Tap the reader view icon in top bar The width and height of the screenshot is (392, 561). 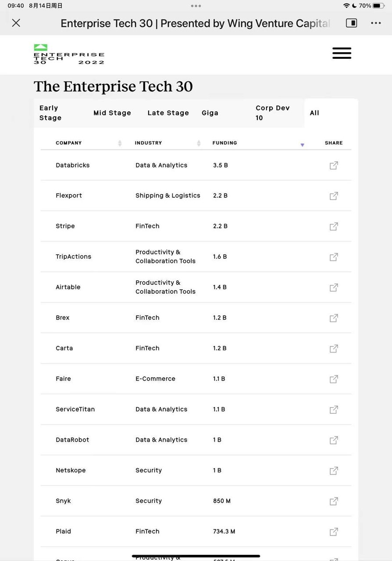point(351,23)
